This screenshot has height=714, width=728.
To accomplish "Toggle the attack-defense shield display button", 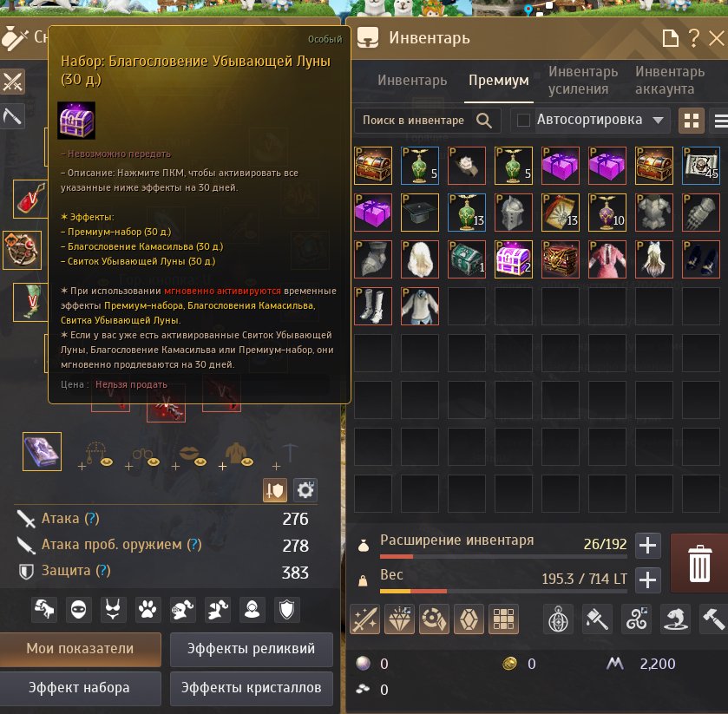I will (275, 490).
